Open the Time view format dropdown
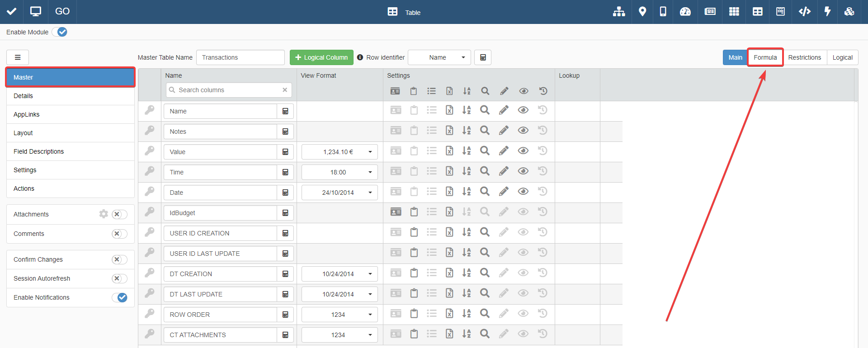The height and width of the screenshot is (348, 868). point(340,172)
